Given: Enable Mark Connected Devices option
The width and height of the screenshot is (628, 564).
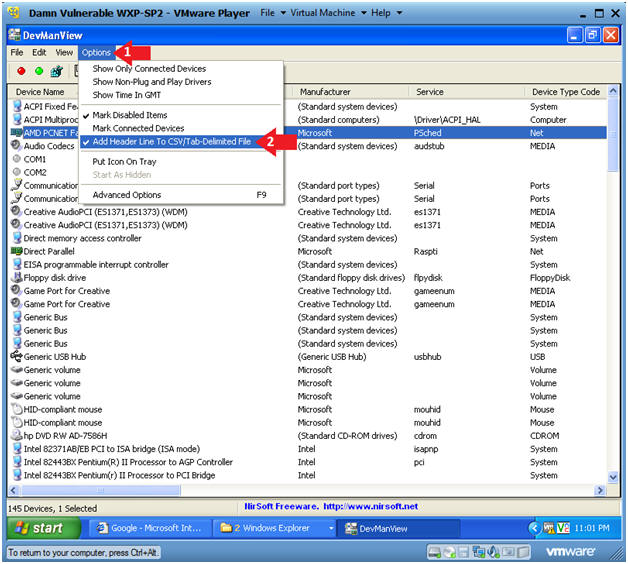Looking at the screenshot, I should click(181, 128).
